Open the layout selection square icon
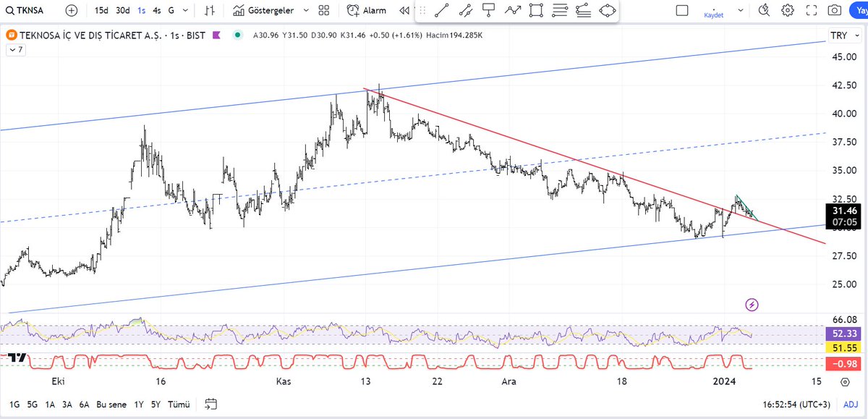Screen dimensions: 868x419 [x=682, y=10]
